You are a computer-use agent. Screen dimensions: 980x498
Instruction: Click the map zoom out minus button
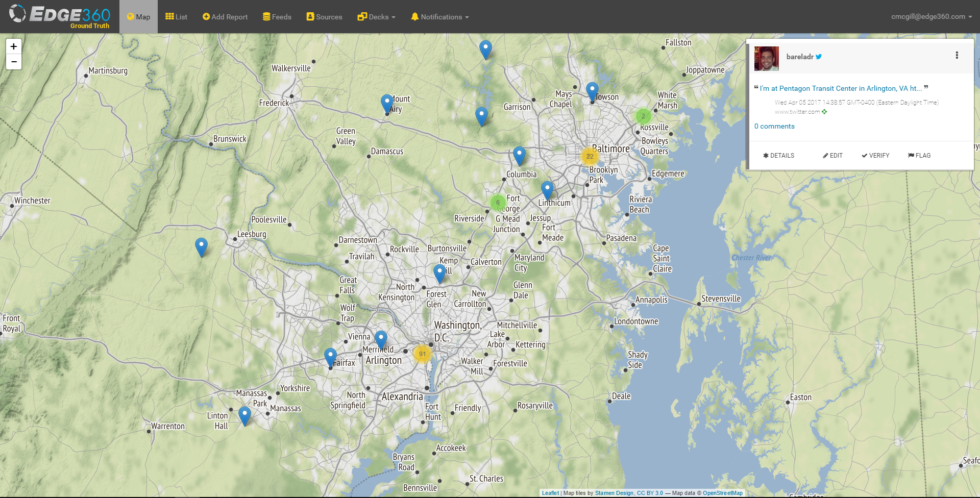[x=14, y=62]
